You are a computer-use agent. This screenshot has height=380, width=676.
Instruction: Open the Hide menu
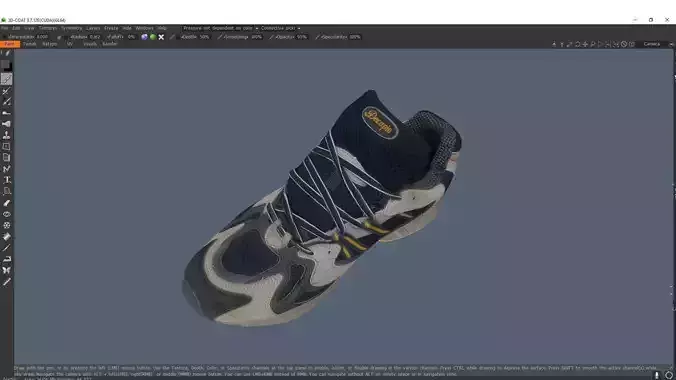coord(127,28)
